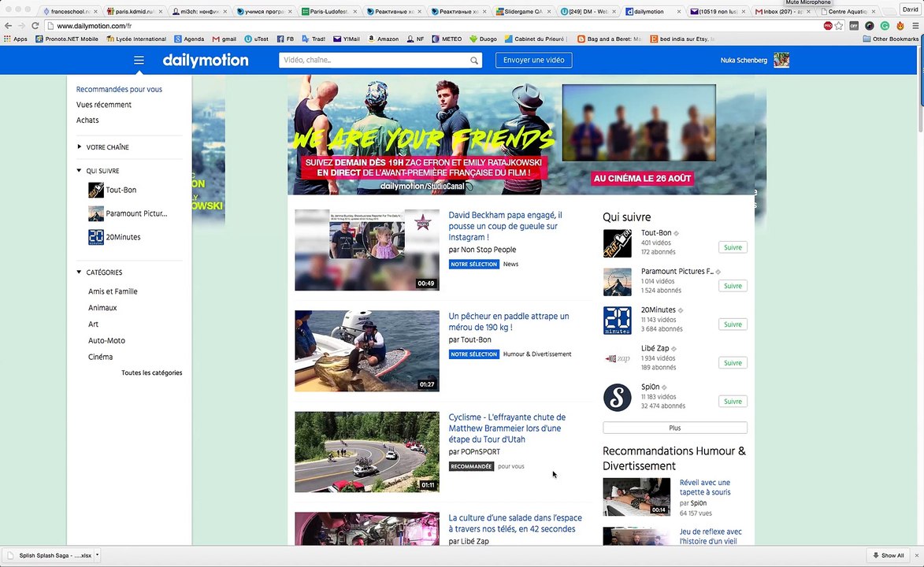Follow 20Minutes with Suivre button
The width and height of the screenshot is (924, 567).
[733, 324]
